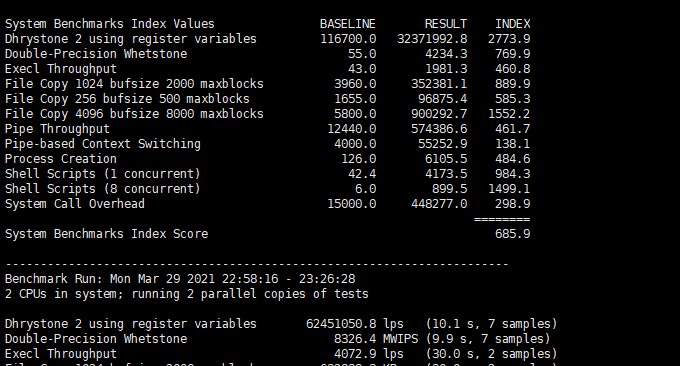Select lower 'Double-Precision Whetstone' label in parallel run
This screenshot has height=366, width=680.
96,339
